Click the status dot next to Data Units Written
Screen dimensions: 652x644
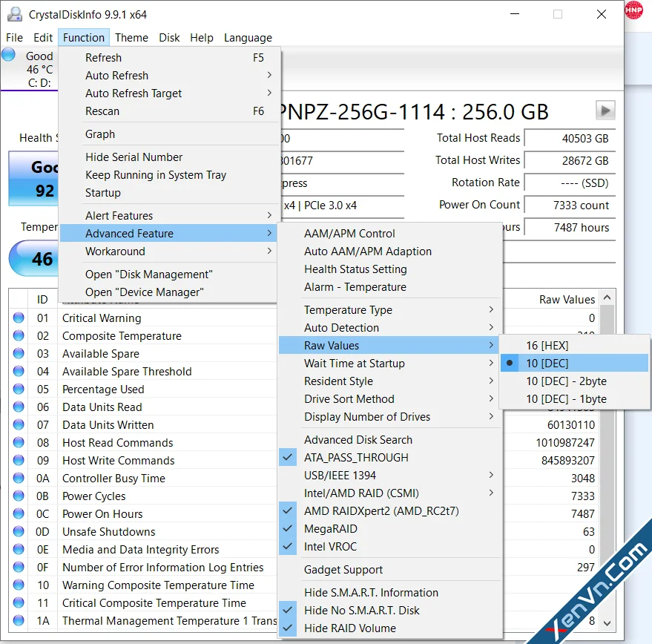click(x=19, y=424)
